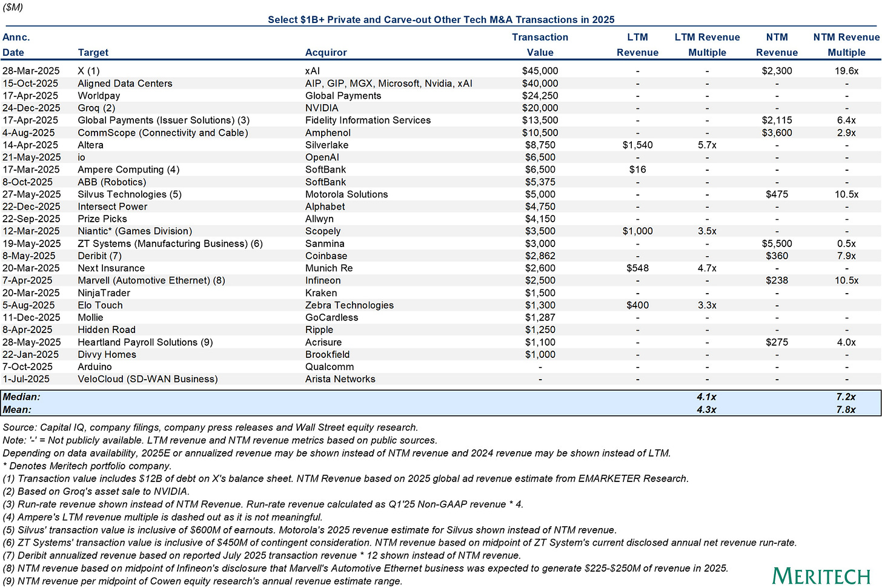Screen dimensions: 882x588
Task: Click 'Motorola Solutions' acquiror cell
Action: pos(346,194)
